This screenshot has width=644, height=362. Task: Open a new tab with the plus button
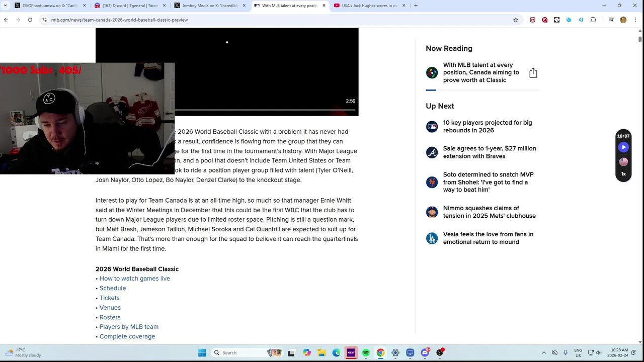tap(416, 6)
